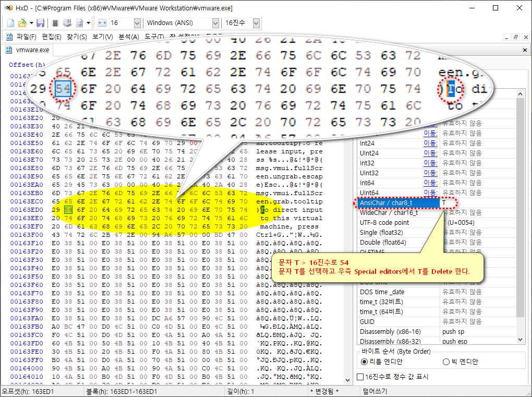Minimize the inner document window
The height and width of the screenshot is (397, 532).
(506, 38)
